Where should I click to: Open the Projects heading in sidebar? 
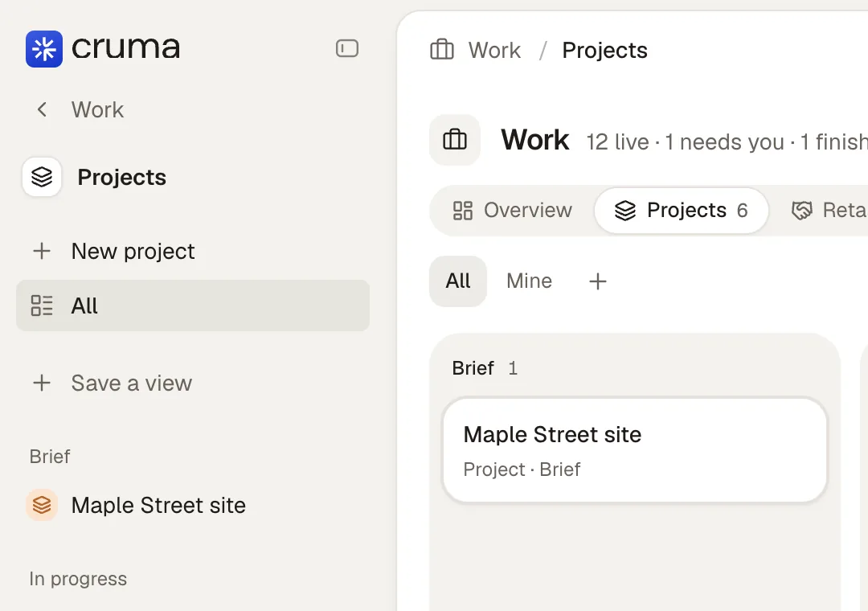pos(122,177)
